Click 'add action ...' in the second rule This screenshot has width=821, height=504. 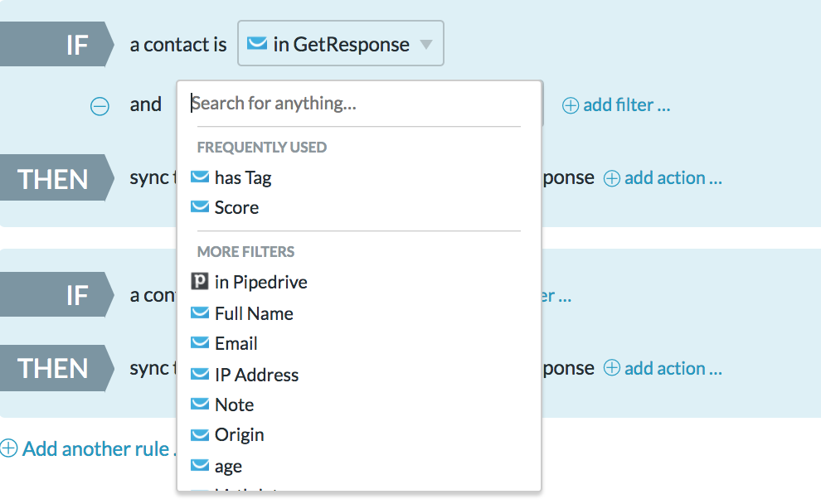point(663,368)
